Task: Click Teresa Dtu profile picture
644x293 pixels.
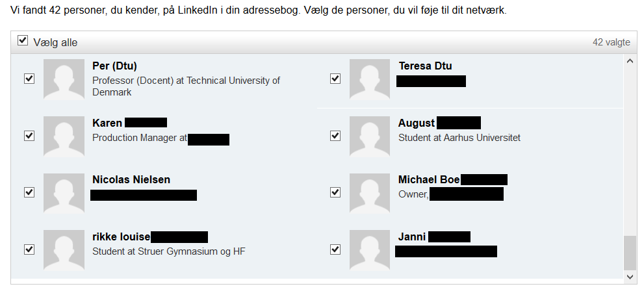Action: click(x=370, y=79)
